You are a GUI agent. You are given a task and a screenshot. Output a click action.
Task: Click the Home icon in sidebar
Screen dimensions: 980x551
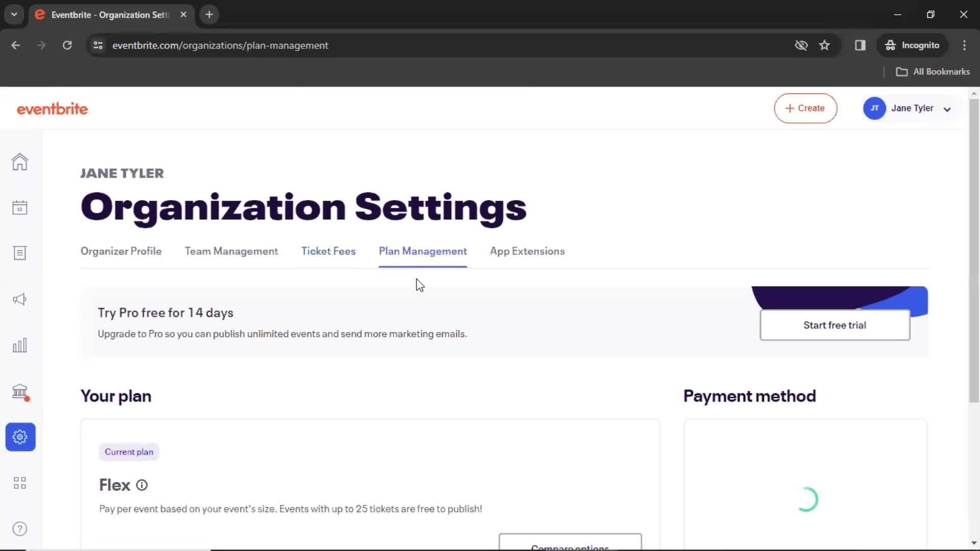(19, 161)
